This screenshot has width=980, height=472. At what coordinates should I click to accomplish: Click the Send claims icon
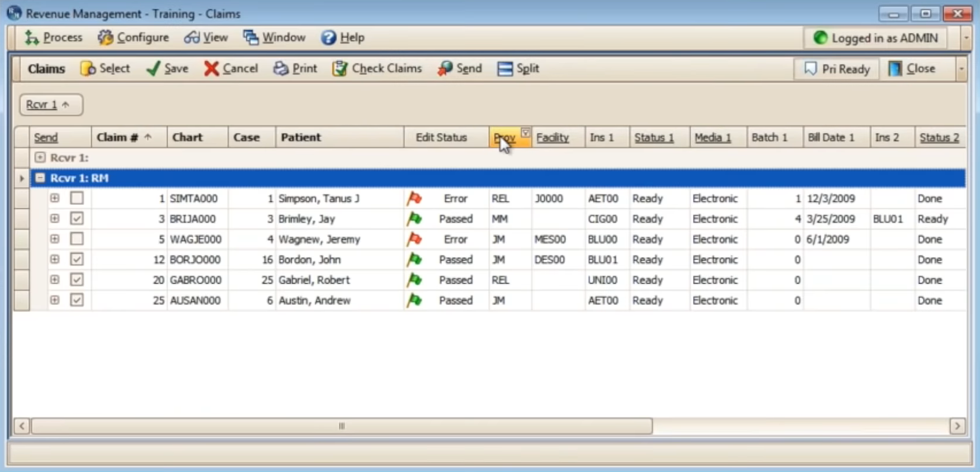[x=445, y=69]
